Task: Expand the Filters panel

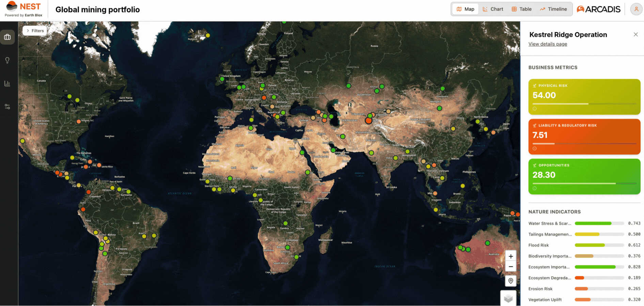Action: click(x=35, y=31)
